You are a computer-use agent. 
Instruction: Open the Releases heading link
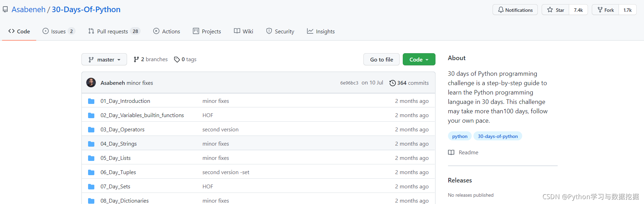[460, 180]
